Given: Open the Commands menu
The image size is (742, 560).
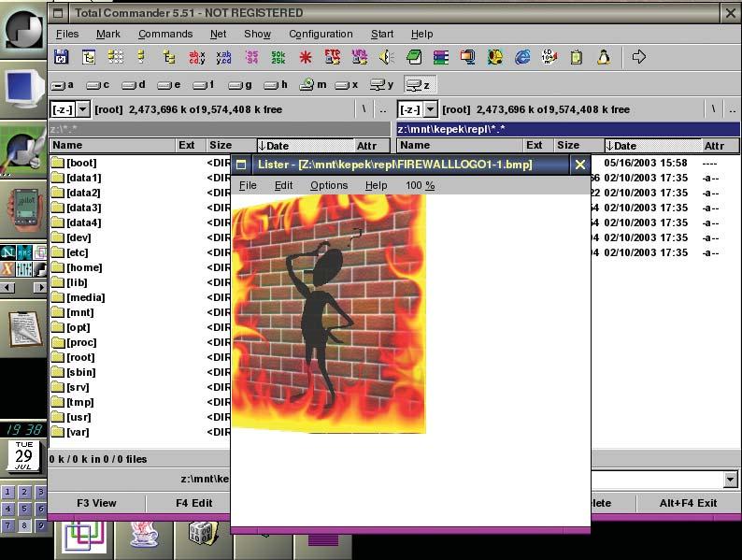Looking at the screenshot, I should coord(165,34).
